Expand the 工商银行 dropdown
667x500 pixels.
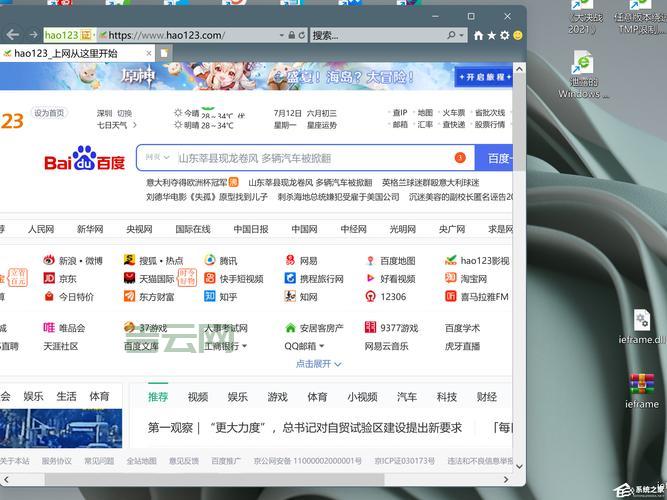point(245,346)
